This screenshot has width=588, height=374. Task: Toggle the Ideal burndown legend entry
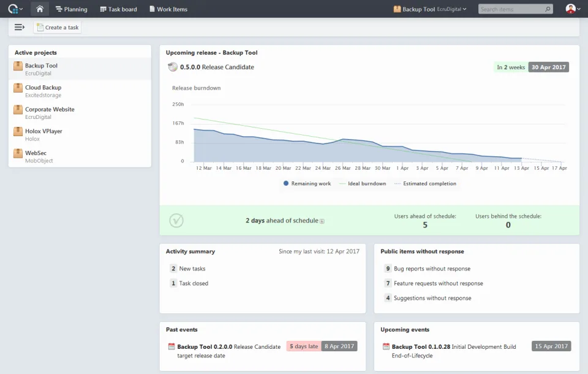(x=363, y=183)
